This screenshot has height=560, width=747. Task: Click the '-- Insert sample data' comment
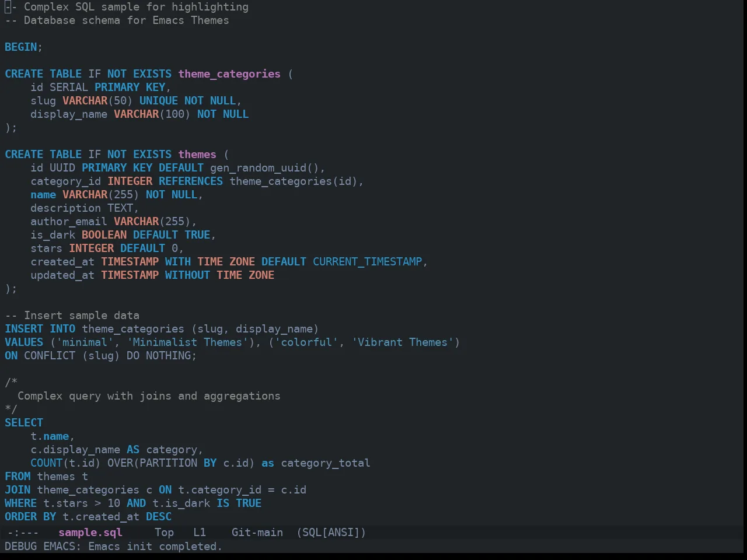(x=72, y=315)
